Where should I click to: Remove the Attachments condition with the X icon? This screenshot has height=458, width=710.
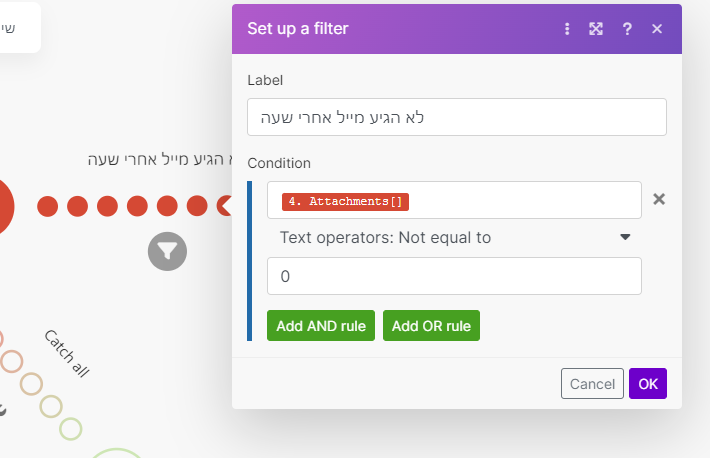[659, 199]
